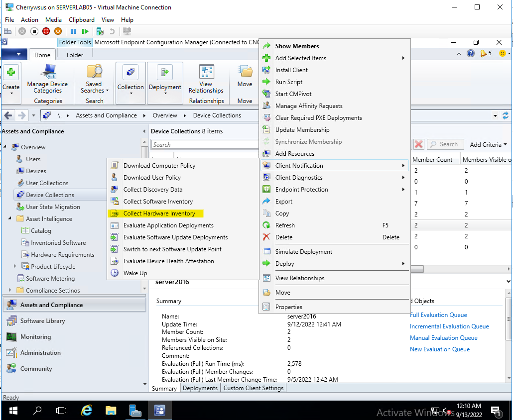Click the Search button
Screen dimensions: 513x420
(x=445, y=144)
